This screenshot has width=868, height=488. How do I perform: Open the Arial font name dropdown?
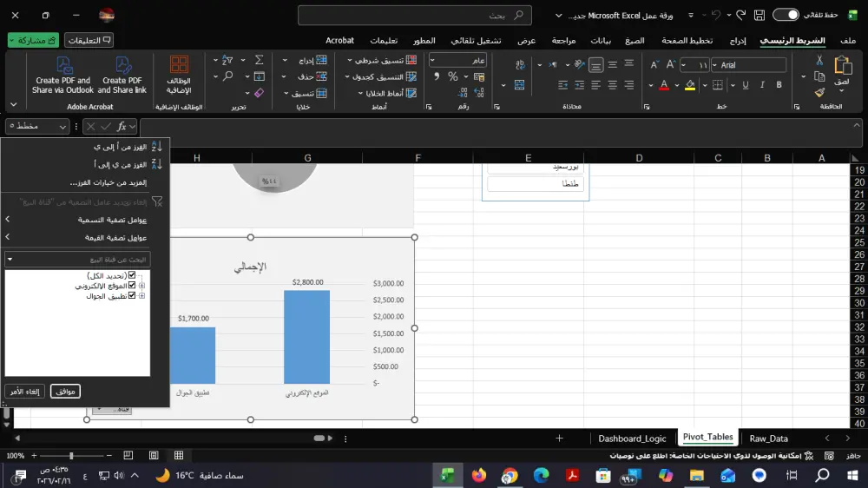pos(714,65)
